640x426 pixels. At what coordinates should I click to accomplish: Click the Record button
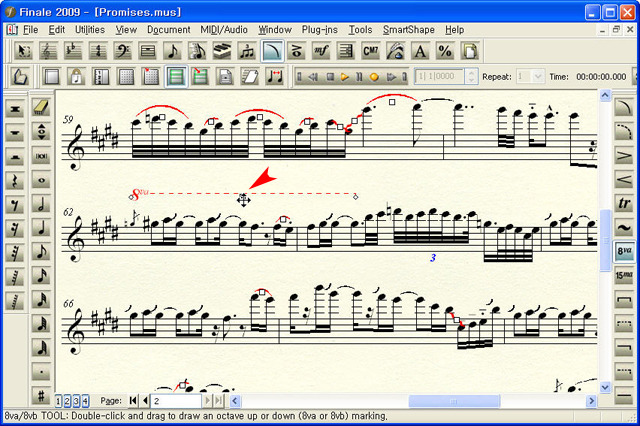coord(374,77)
